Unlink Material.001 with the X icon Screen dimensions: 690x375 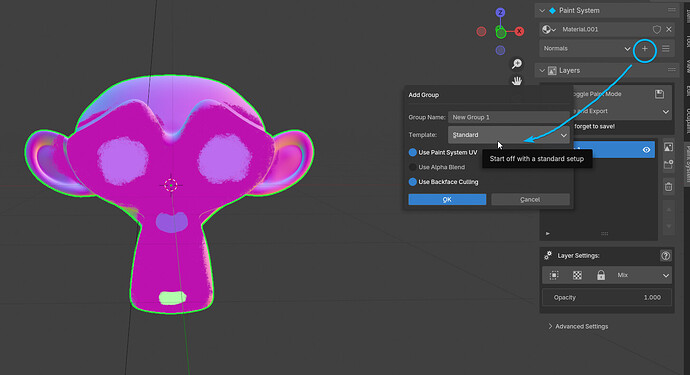[x=669, y=29]
